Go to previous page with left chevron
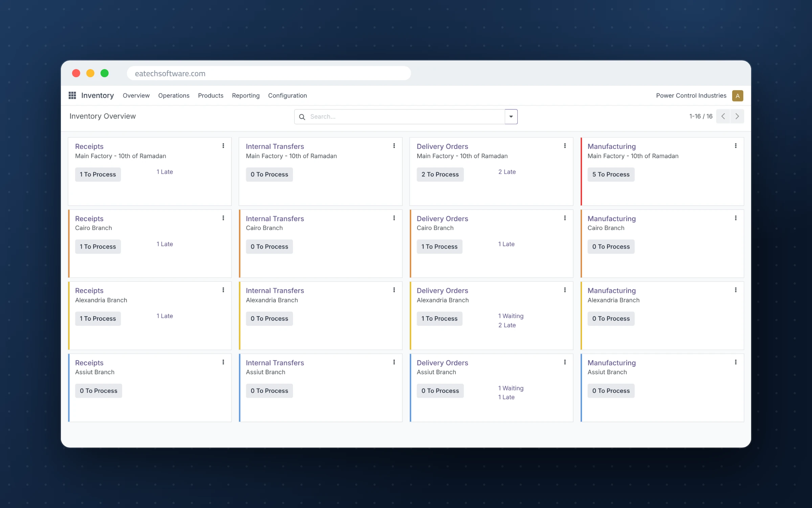The width and height of the screenshot is (812, 508). pos(723,117)
